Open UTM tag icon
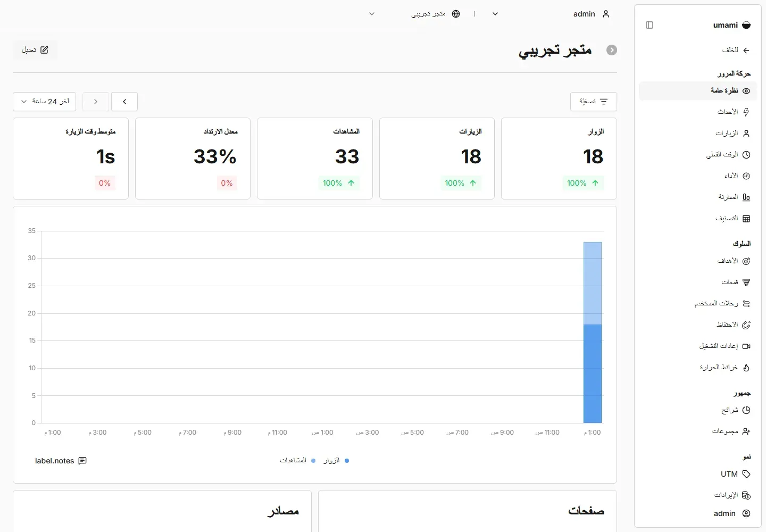 tap(746, 474)
